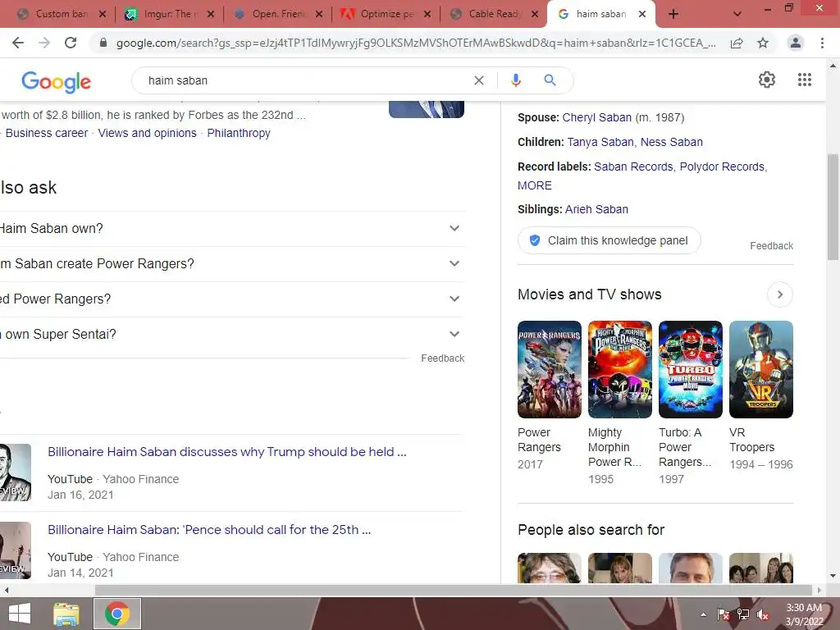
Task: Clear the search query text
Action: 479,80
